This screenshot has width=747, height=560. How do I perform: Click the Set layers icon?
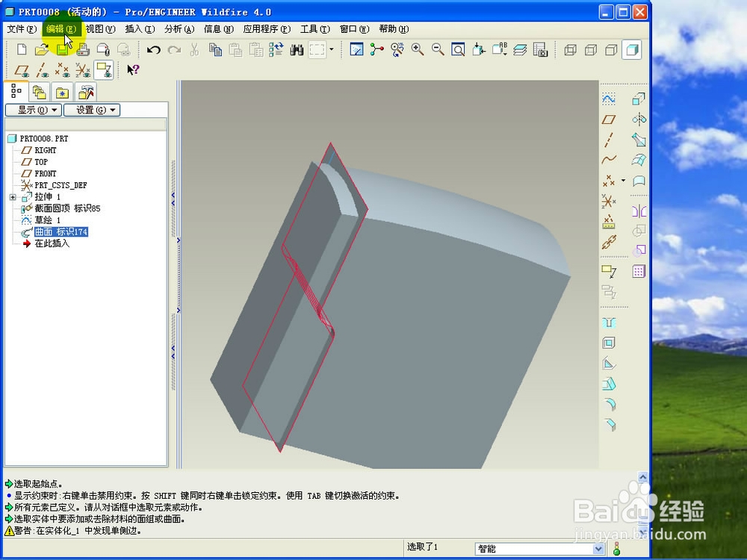click(520, 49)
